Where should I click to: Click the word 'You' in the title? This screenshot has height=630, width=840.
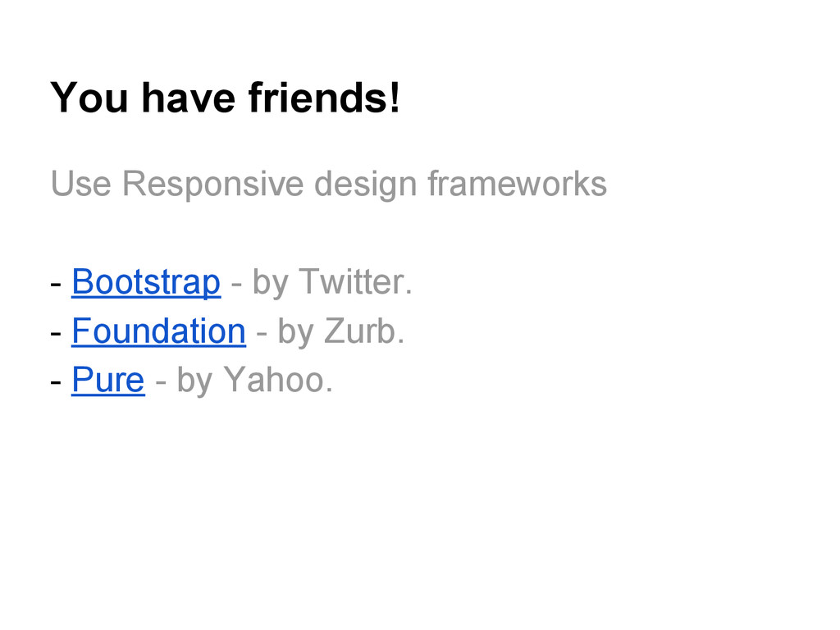89,98
